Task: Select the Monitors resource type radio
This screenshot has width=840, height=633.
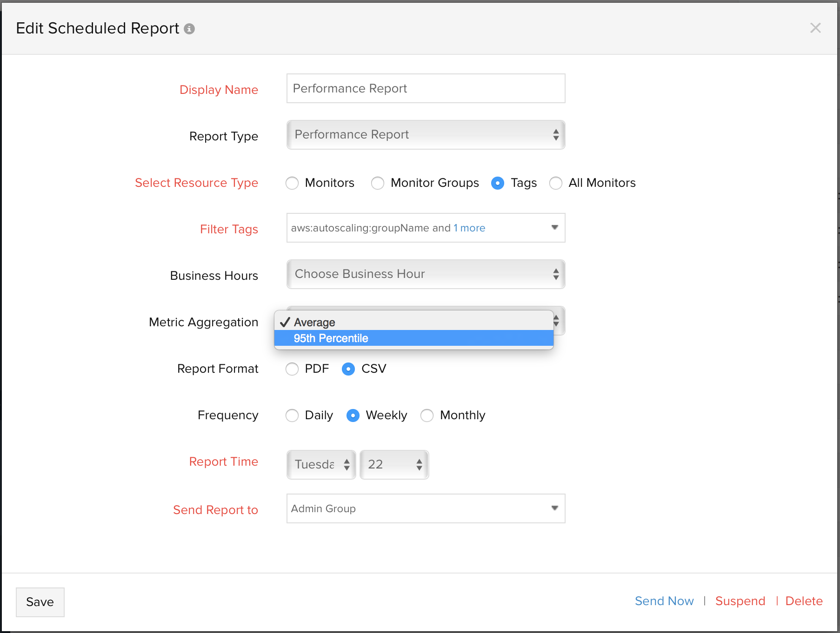Action: coord(292,183)
